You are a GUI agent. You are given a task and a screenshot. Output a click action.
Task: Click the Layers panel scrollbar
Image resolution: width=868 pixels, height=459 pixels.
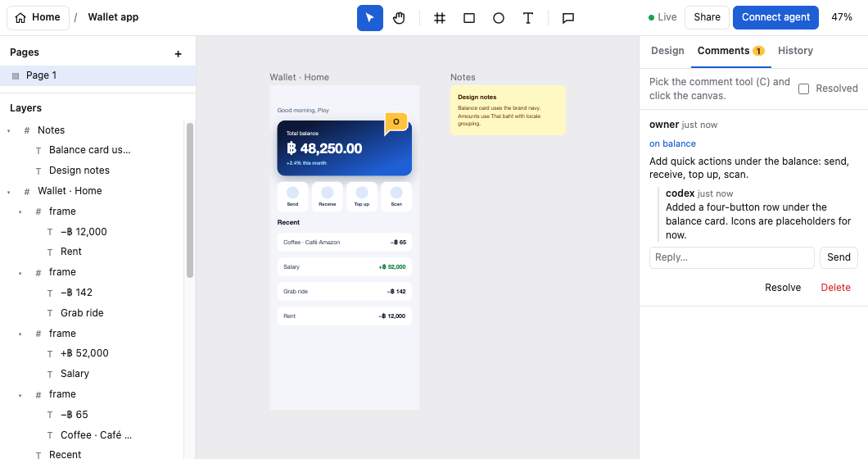point(190,199)
